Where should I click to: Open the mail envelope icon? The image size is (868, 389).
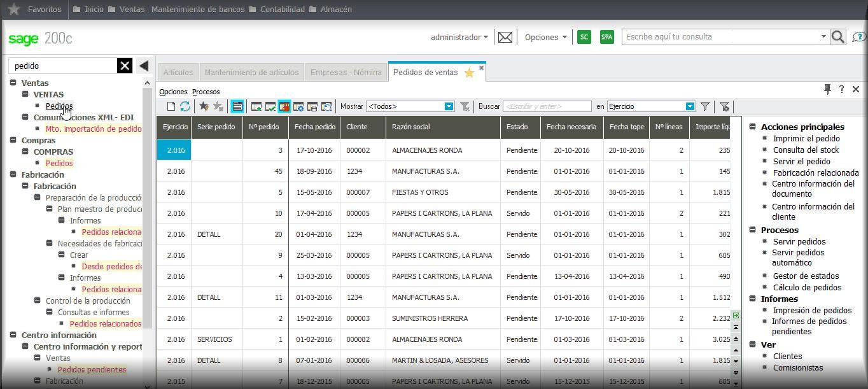(x=505, y=37)
